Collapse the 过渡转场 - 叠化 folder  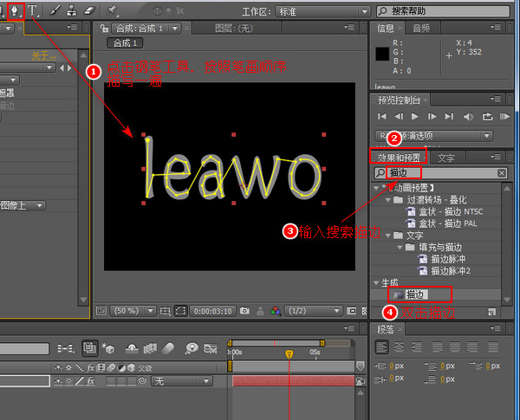[388, 200]
